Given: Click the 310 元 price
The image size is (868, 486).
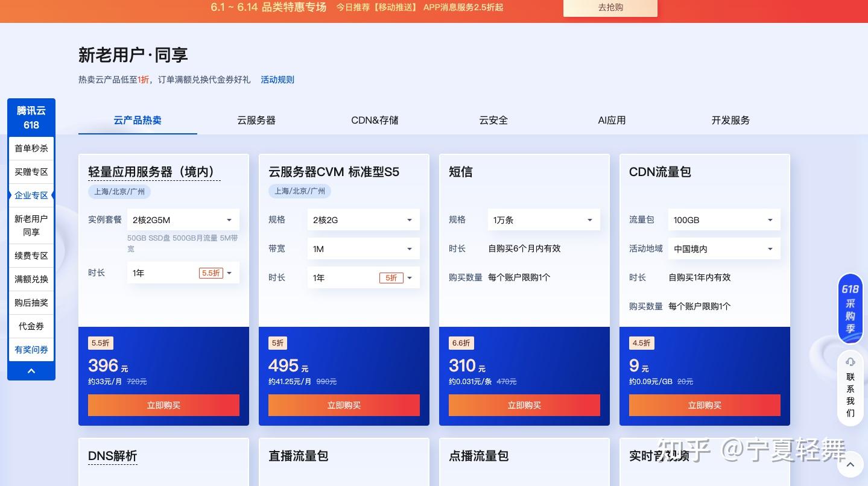Looking at the screenshot, I should (467, 365).
